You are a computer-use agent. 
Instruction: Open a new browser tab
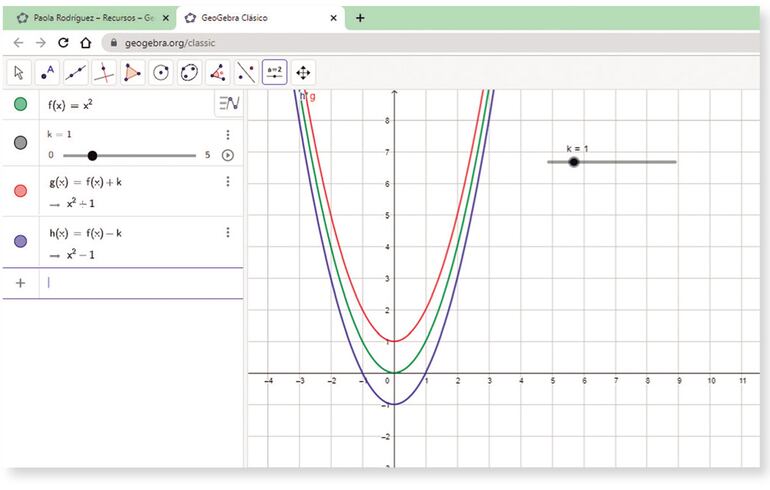pyautogui.click(x=360, y=18)
